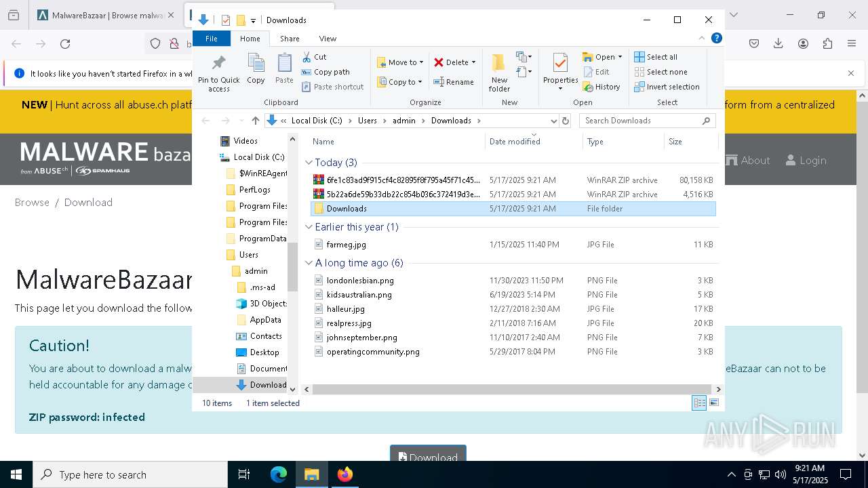Open the File menu tab
Screen dimensions: 868x488
click(x=212, y=39)
